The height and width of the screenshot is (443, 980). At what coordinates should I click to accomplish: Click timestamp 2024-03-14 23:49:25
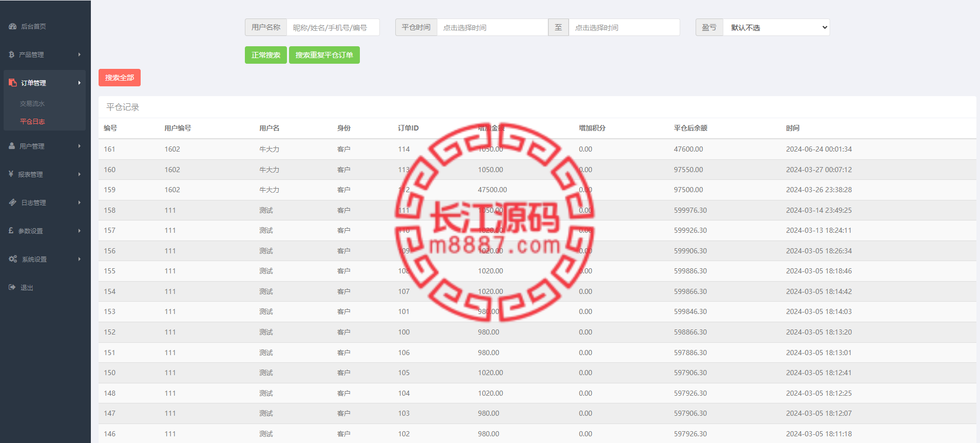tap(819, 210)
